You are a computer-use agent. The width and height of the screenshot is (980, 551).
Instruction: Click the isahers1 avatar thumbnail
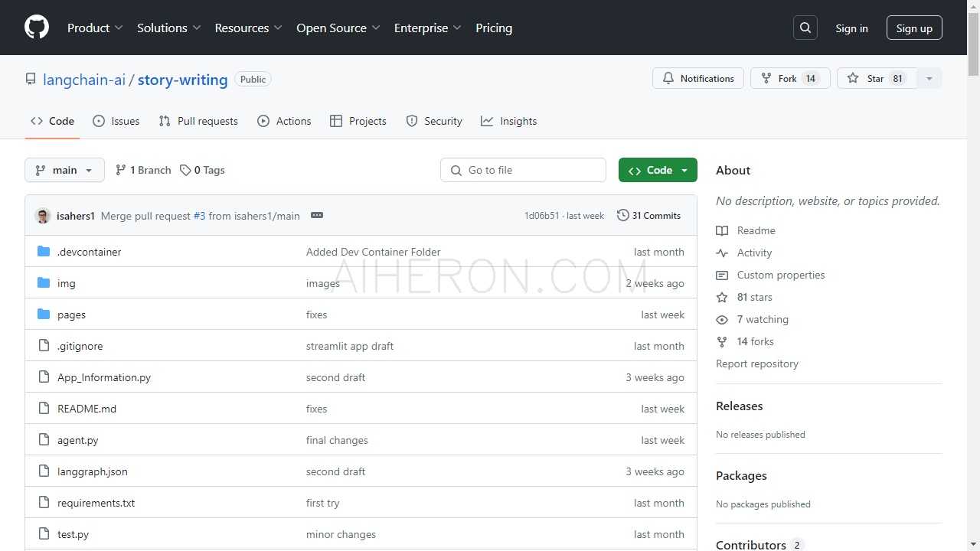43,216
